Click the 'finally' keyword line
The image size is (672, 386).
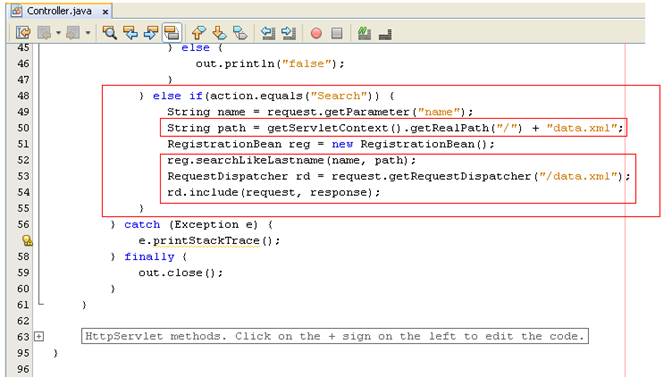(x=149, y=257)
